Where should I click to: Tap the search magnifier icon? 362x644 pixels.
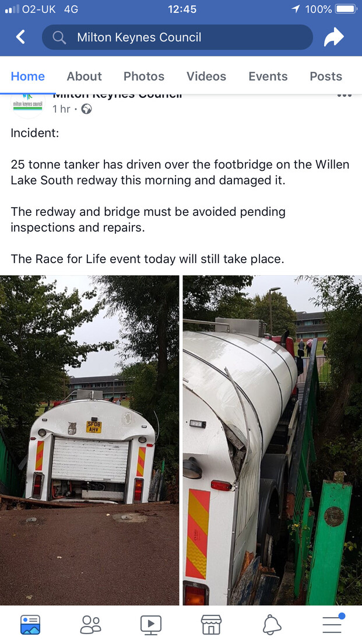pos(59,38)
